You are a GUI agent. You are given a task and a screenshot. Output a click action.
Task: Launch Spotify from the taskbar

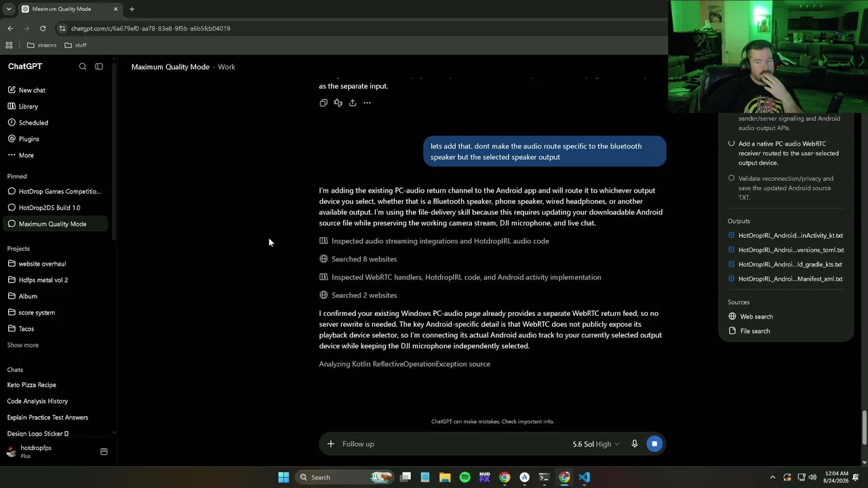[x=465, y=477]
